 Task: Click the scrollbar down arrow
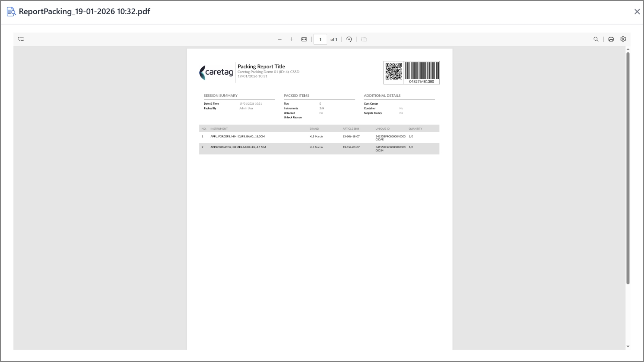(628, 346)
